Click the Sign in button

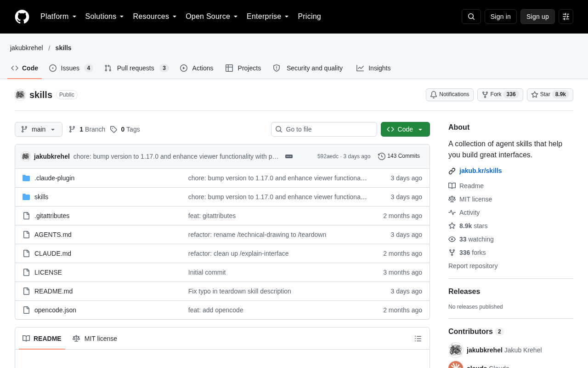(501, 17)
